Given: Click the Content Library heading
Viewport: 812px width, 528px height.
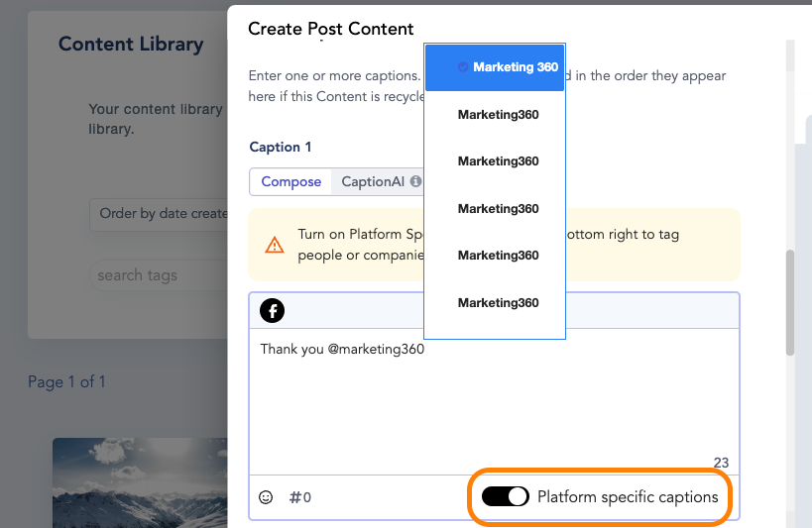Looking at the screenshot, I should [131, 44].
